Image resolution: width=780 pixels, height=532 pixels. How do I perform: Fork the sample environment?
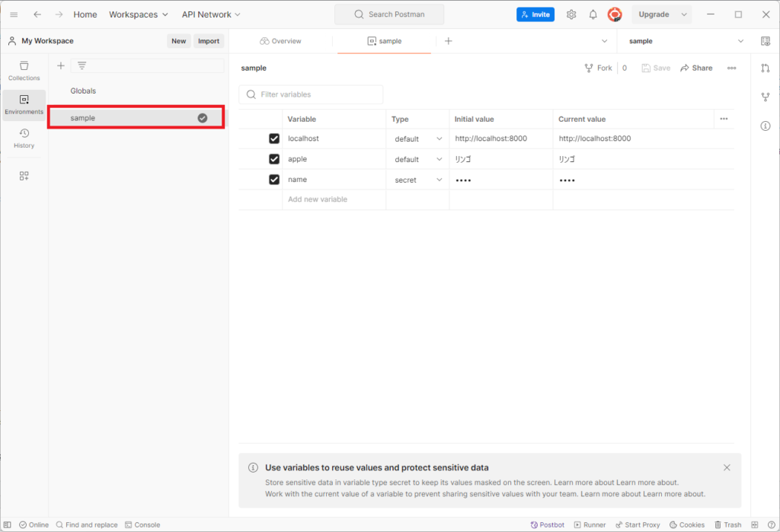[599, 68]
